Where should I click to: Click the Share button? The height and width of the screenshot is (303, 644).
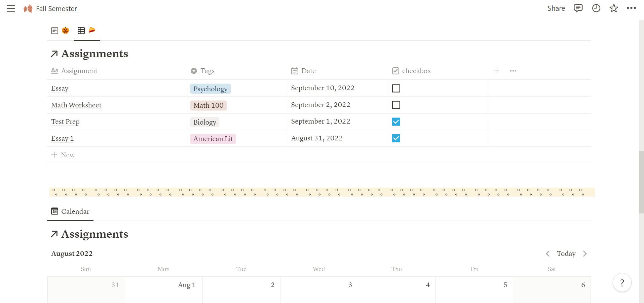[x=556, y=8]
